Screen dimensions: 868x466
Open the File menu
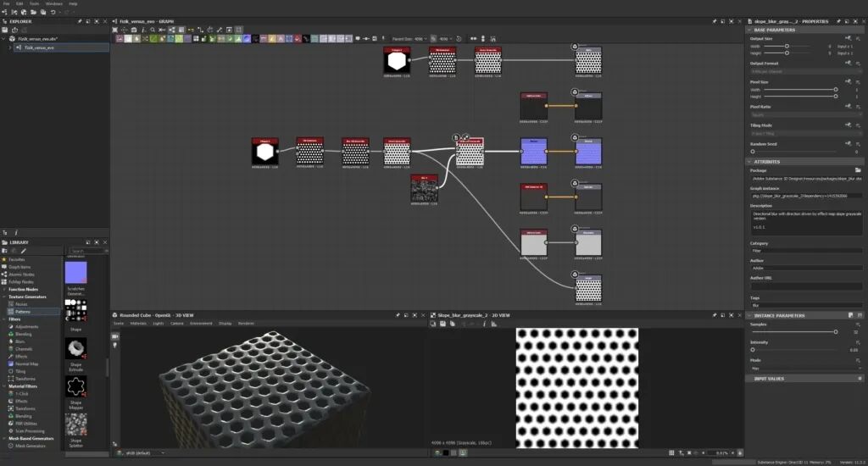pyautogui.click(x=6, y=3)
